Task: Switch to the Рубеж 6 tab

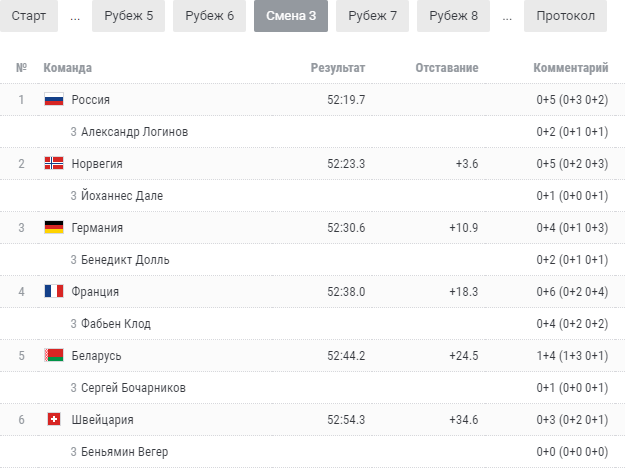Action: tap(209, 16)
